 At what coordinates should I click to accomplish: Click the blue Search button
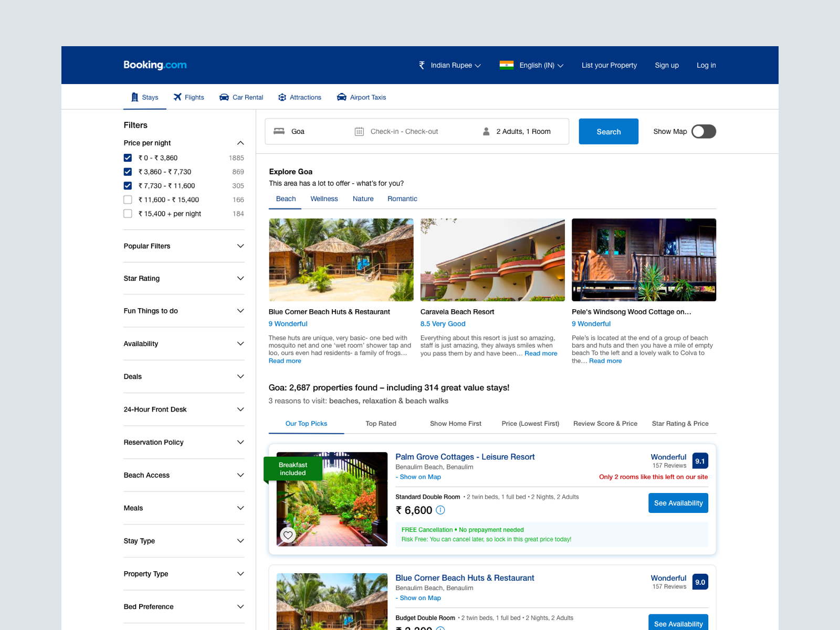click(x=608, y=131)
